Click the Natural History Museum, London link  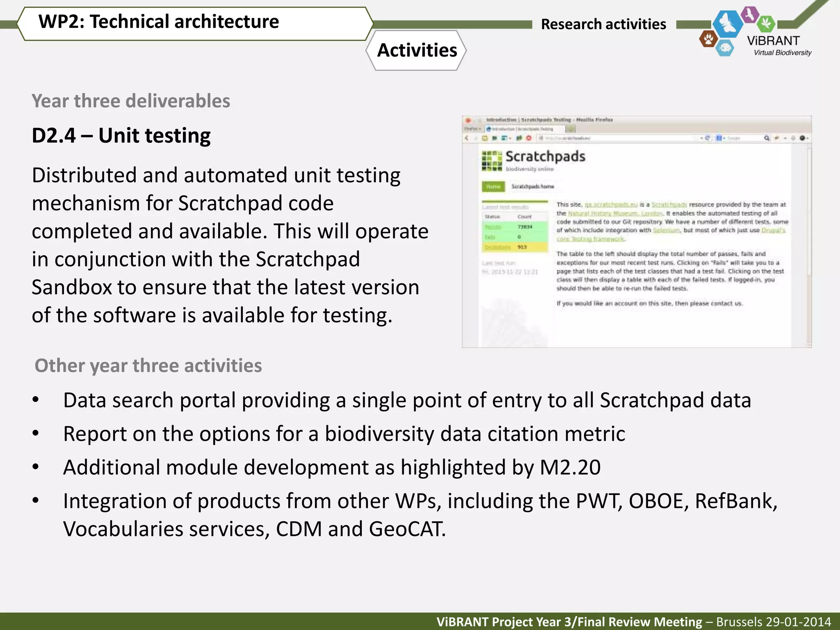point(615,213)
